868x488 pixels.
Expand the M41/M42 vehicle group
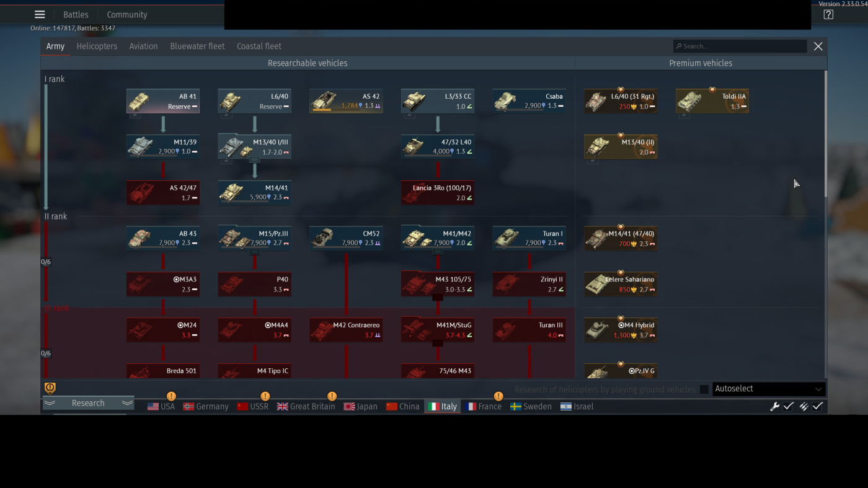(438, 238)
